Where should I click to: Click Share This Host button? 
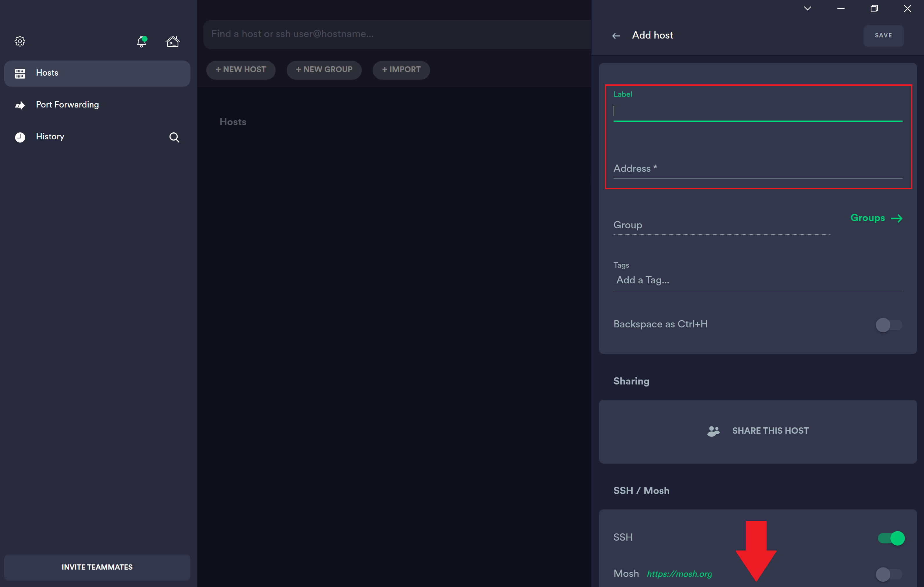[x=757, y=431]
